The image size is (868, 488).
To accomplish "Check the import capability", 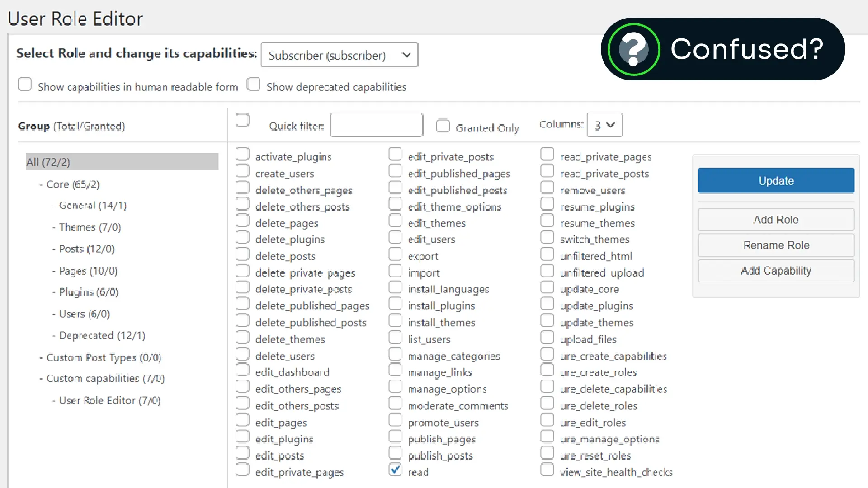I will tap(395, 271).
